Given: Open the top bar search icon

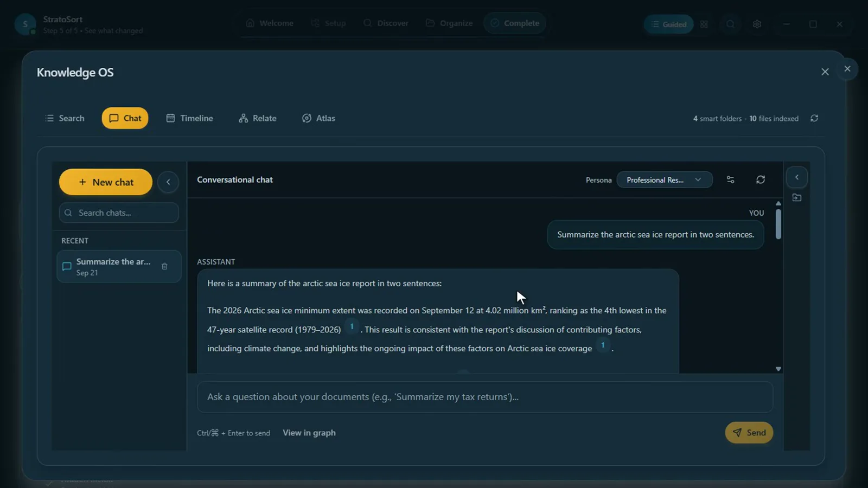Looking at the screenshot, I should click(731, 24).
